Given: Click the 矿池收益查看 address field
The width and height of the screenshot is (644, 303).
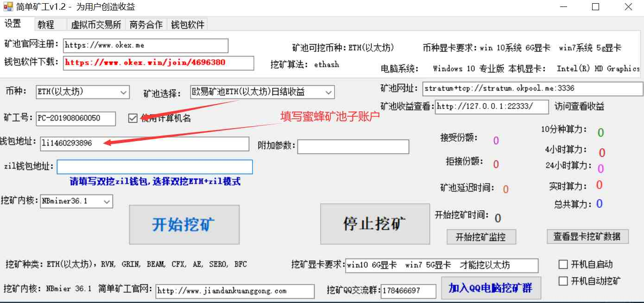Looking at the screenshot, I should pos(492,107).
